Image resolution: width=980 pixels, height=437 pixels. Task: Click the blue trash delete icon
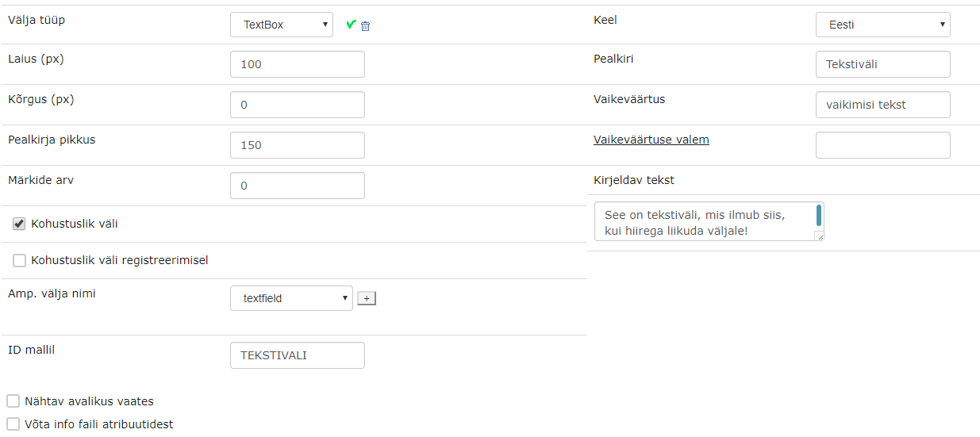pyautogui.click(x=366, y=26)
